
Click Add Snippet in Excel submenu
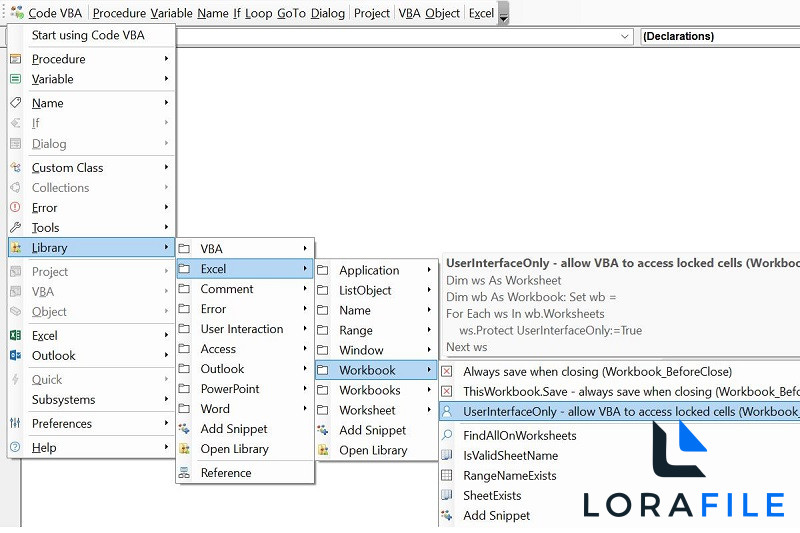[377, 430]
